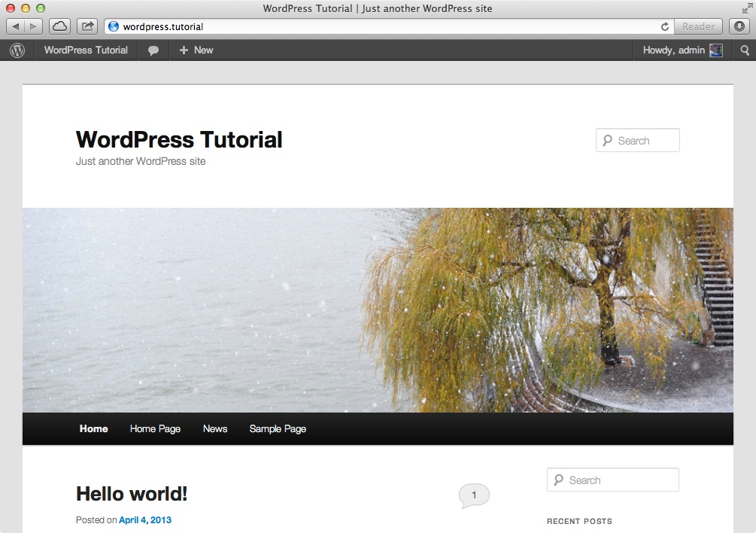
Task: Open the Hello world! post title
Action: 132,494
